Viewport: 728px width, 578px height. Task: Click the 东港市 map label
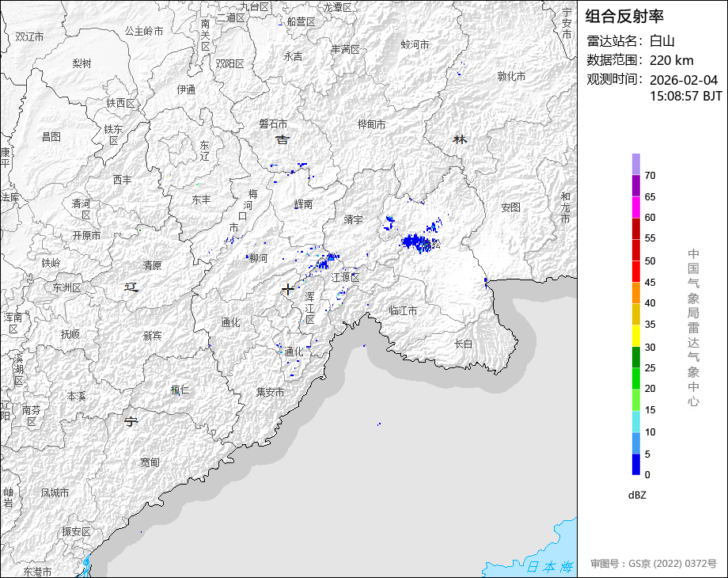click(x=38, y=572)
